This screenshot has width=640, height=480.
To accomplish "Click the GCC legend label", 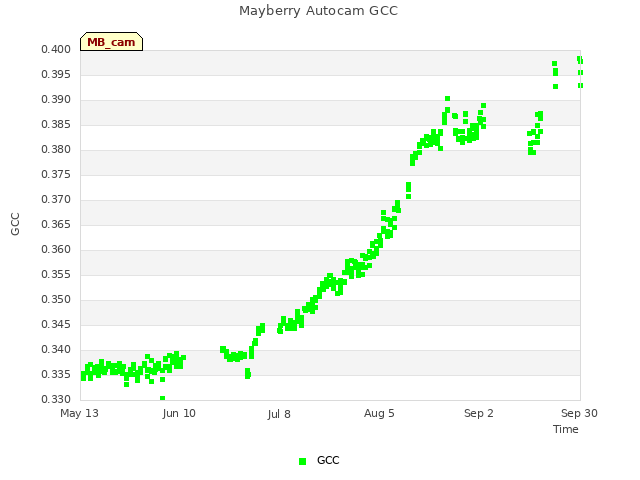I will (328, 460).
